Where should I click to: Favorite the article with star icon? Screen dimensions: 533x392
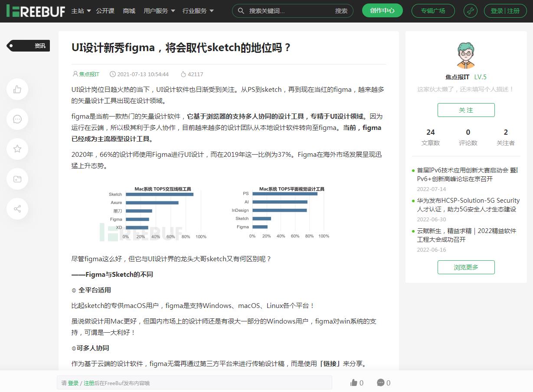pyautogui.click(x=17, y=149)
